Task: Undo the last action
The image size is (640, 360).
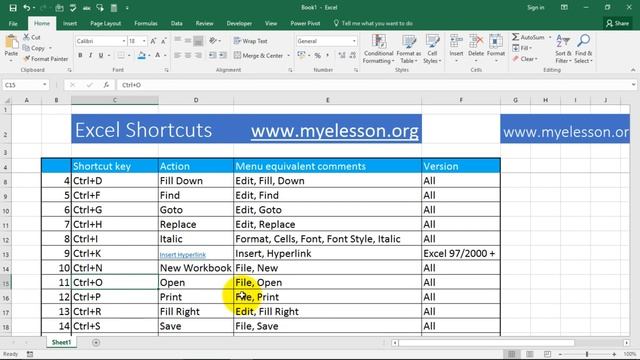Action: tap(27, 7)
